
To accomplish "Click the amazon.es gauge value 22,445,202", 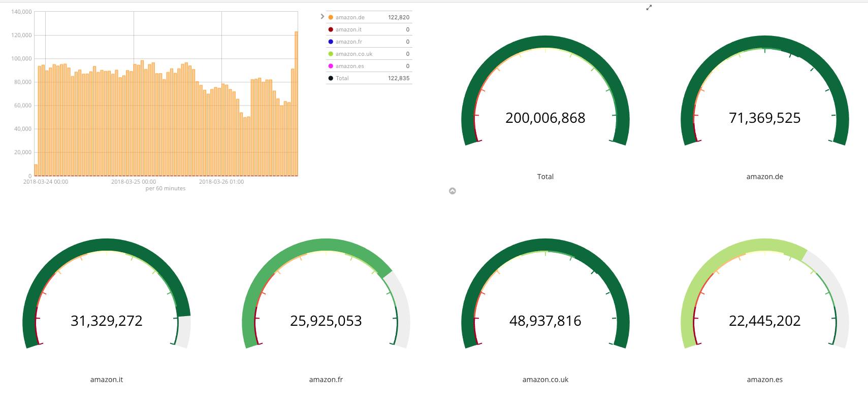I will (x=765, y=321).
